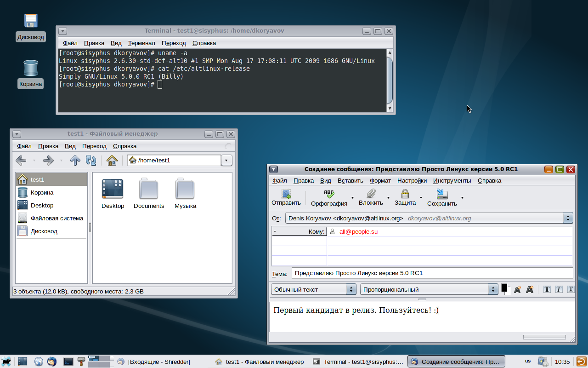Open Инструменты menu in compose window
Viewport: 588px width, 368px height.
(x=452, y=181)
